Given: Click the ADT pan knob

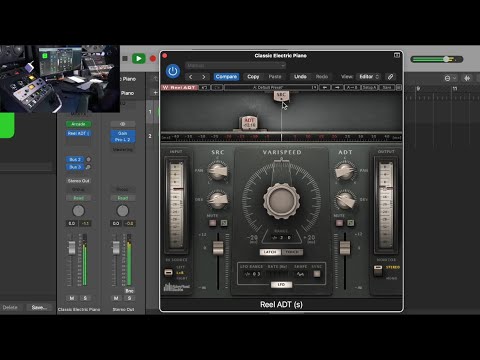Looking at the screenshot, I should point(345,171).
